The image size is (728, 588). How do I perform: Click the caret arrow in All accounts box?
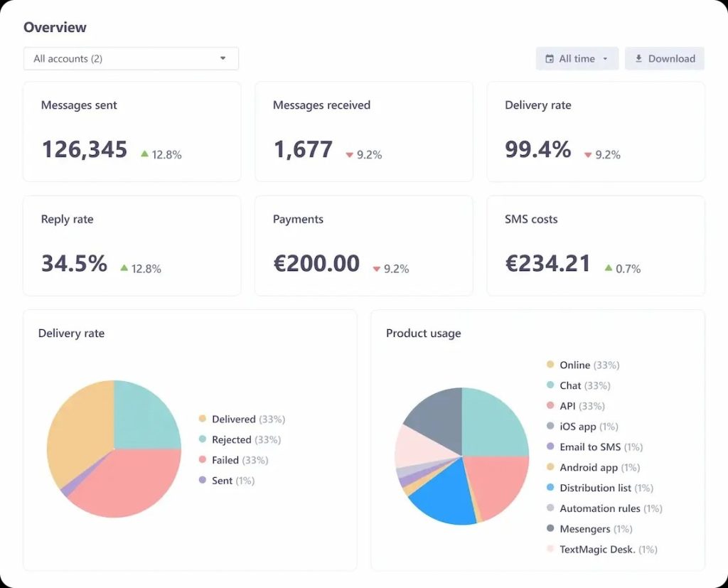click(223, 59)
